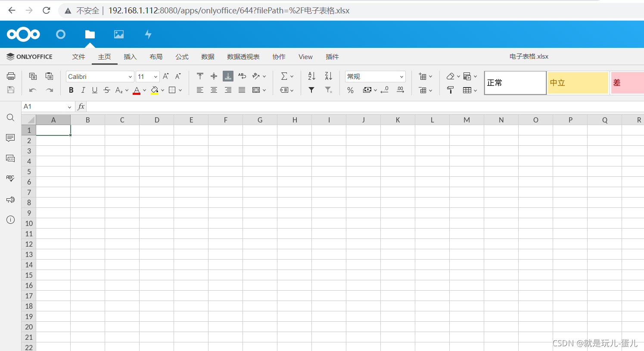Clear filter with crossed funnel icon
The height and width of the screenshot is (351, 644).
point(329,90)
